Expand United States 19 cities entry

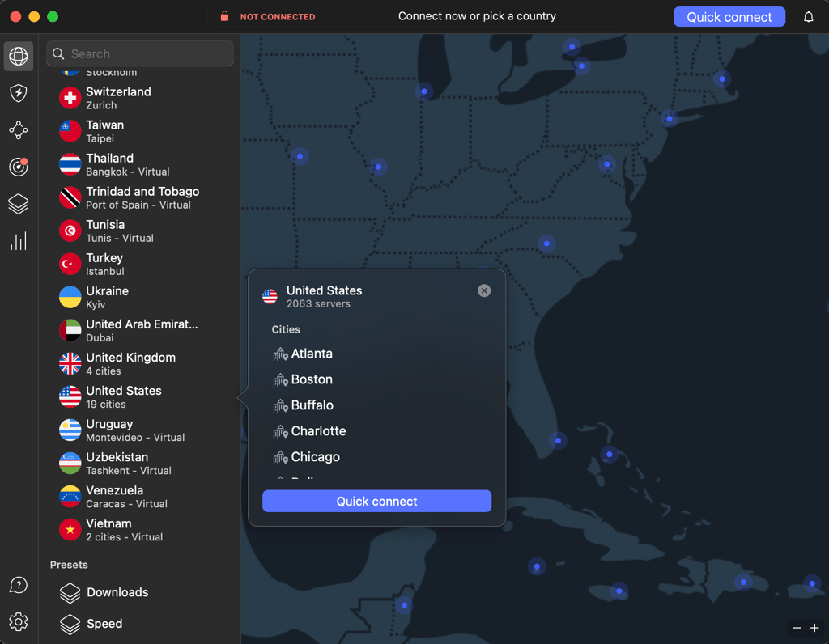click(x=140, y=396)
